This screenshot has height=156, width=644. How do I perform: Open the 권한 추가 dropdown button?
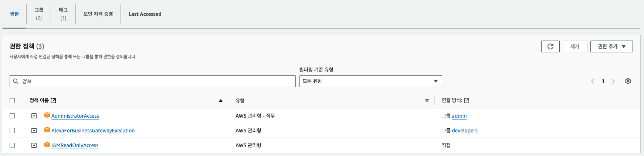pyautogui.click(x=611, y=46)
